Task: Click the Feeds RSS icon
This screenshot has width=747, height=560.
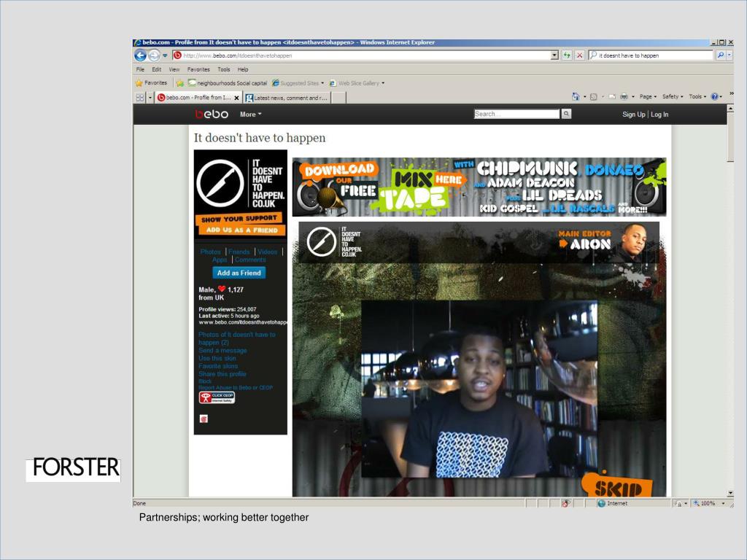Action: tap(594, 97)
